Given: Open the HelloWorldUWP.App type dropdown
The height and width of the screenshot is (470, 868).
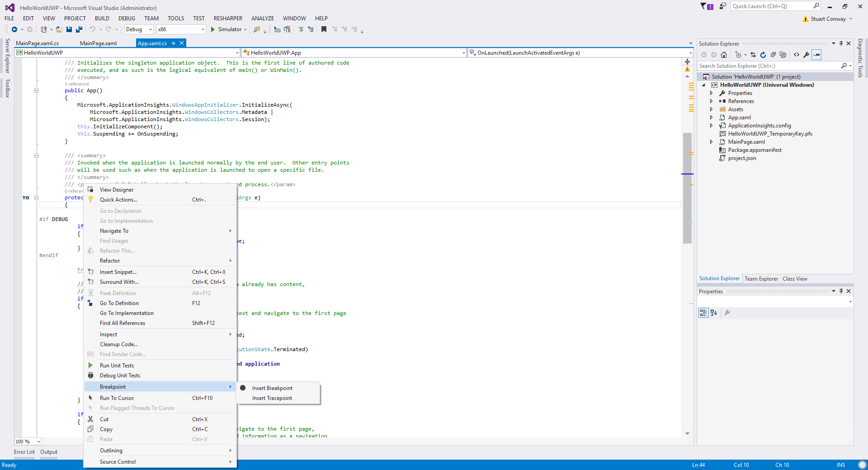Looking at the screenshot, I should [x=354, y=53].
